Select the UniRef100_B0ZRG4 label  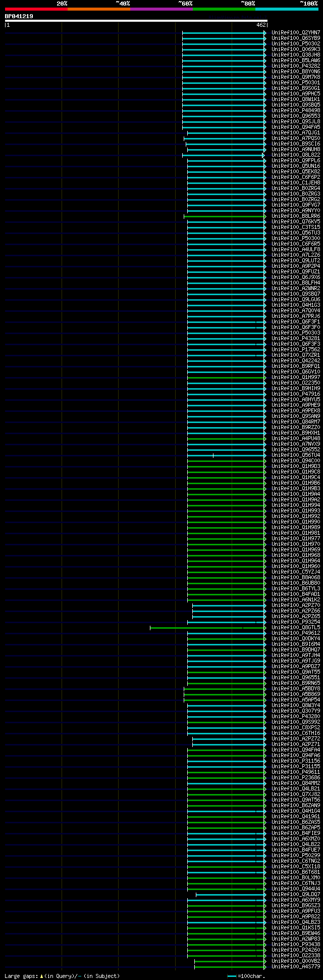click(296, 188)
